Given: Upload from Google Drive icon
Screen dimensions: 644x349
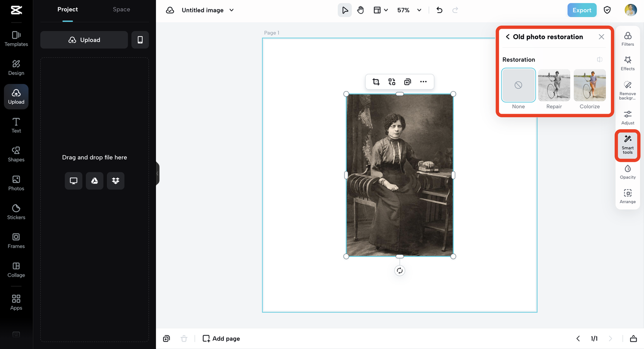Looking at the screenshot, I should (95, 181).
